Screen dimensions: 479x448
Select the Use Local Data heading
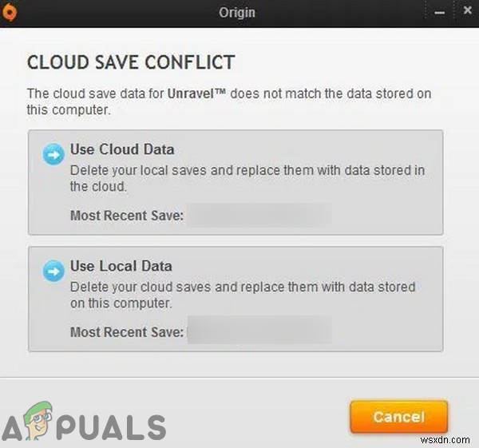coord(121,266)
